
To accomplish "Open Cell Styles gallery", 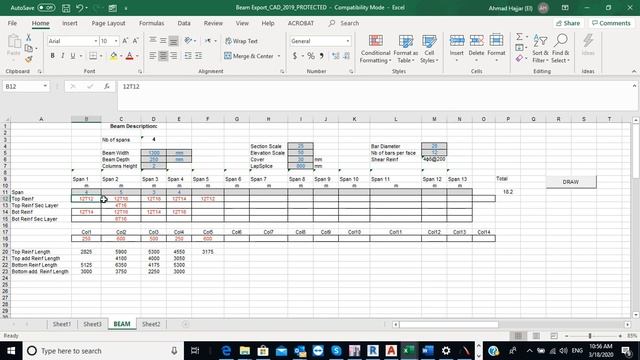I will coord(429,48).
